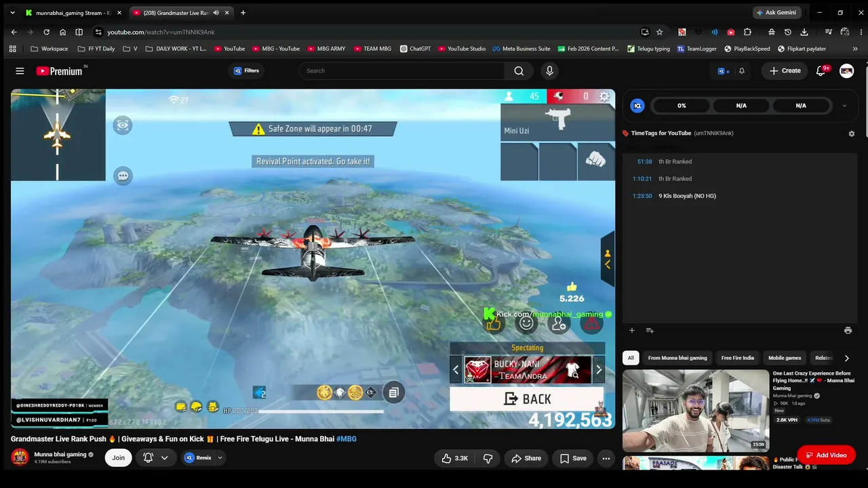Click the in-game chat bubble icon

click(123, 176)
